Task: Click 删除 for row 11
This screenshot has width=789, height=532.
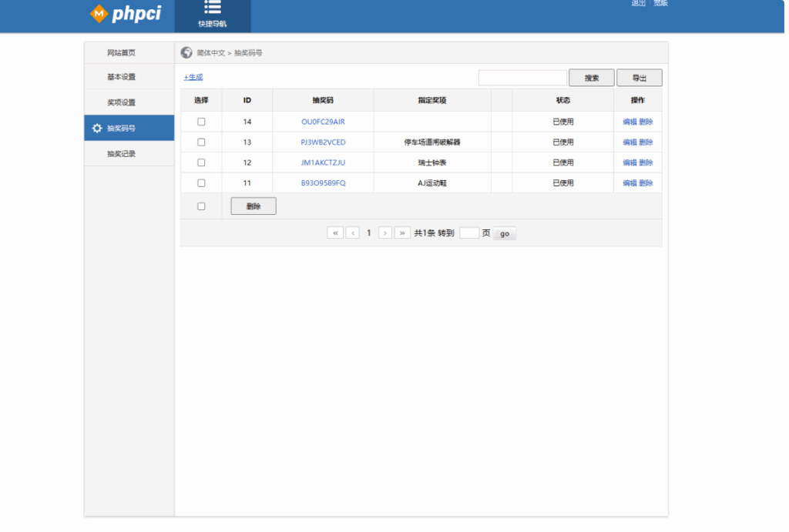Action: pyautogui.click(x=646, y=183)
